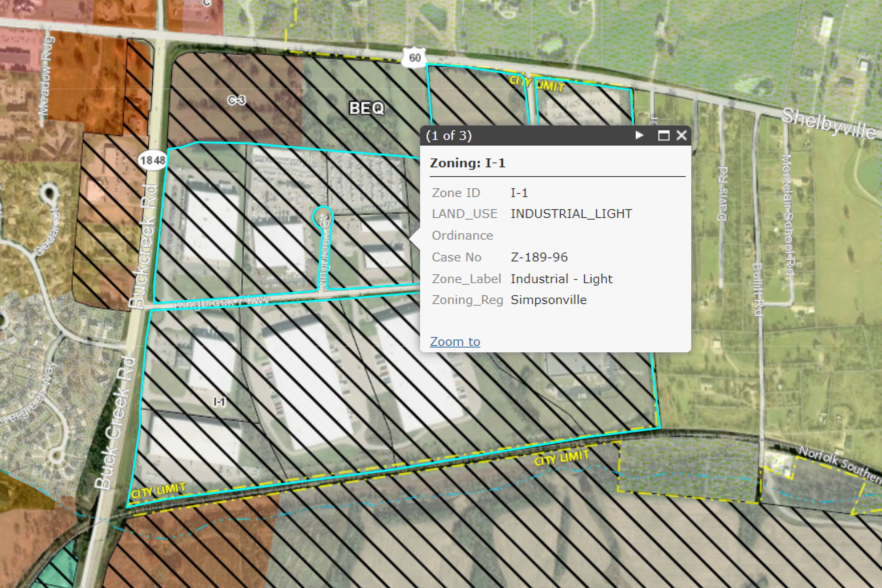Maximize the zoning info popup
Screen dimensions: 882x588
(x=664, y=135)
